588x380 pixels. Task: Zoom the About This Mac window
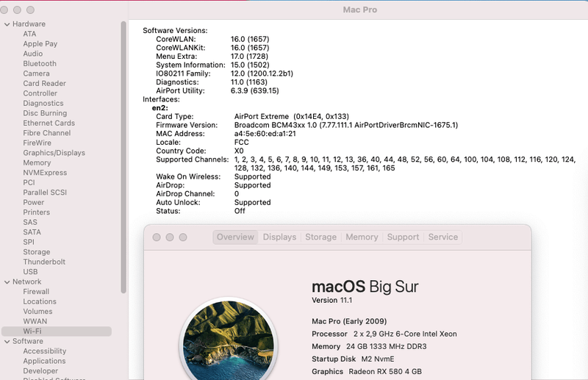(x=183, y=237)
